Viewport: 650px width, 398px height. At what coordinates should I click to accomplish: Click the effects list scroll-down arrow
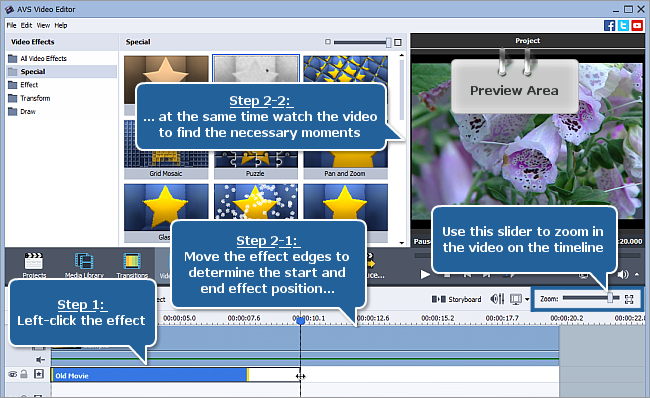point(401,243)
